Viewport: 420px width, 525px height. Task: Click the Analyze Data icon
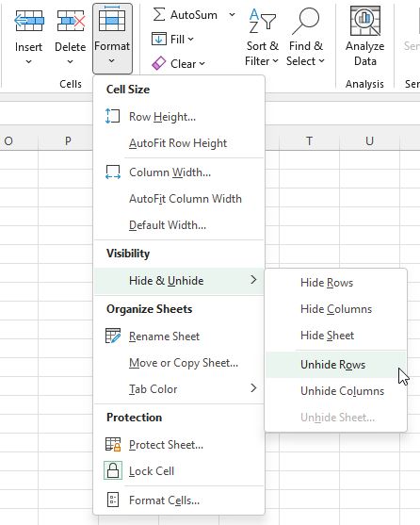point(365,21)
